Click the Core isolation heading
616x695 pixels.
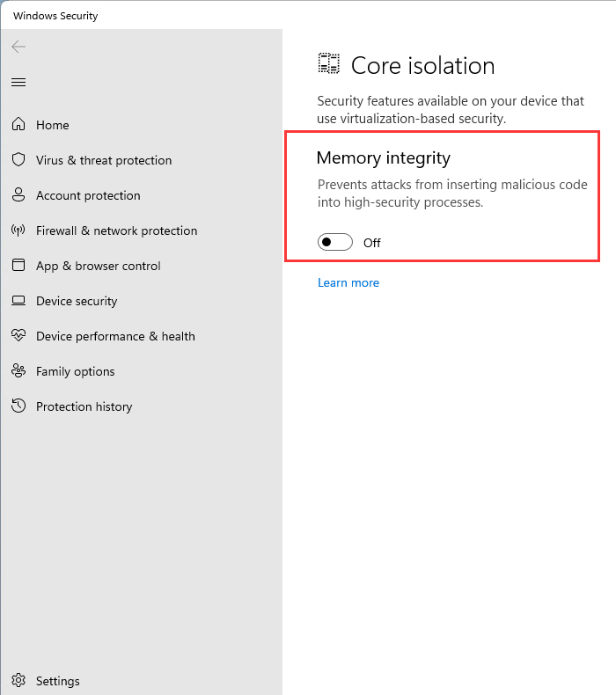[x=422, y=66]
